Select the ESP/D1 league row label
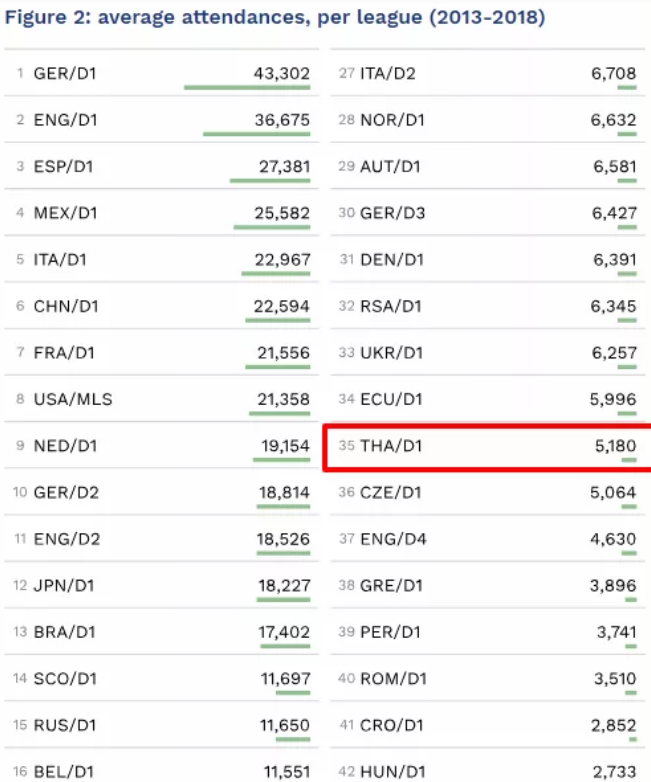 click(63, 167)
